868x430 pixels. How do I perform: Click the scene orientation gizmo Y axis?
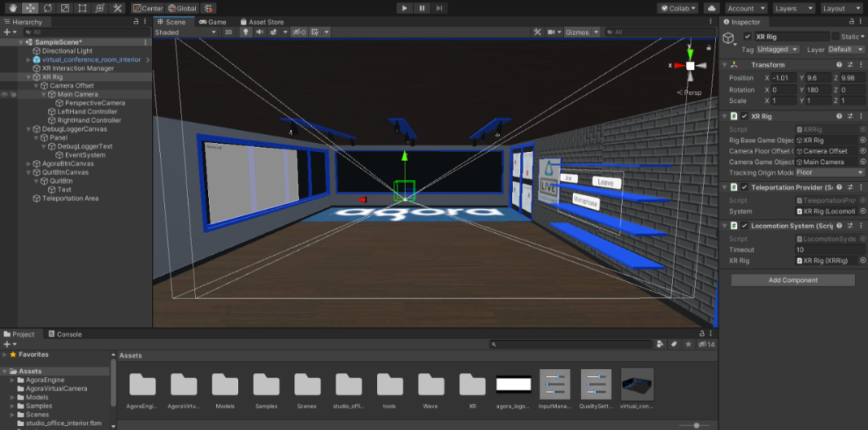[690, 53]
